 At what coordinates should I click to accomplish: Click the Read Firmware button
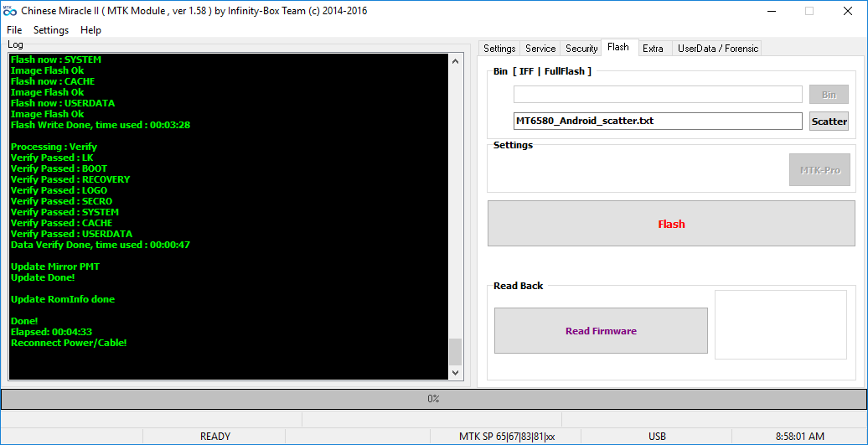tap(601, 330)
